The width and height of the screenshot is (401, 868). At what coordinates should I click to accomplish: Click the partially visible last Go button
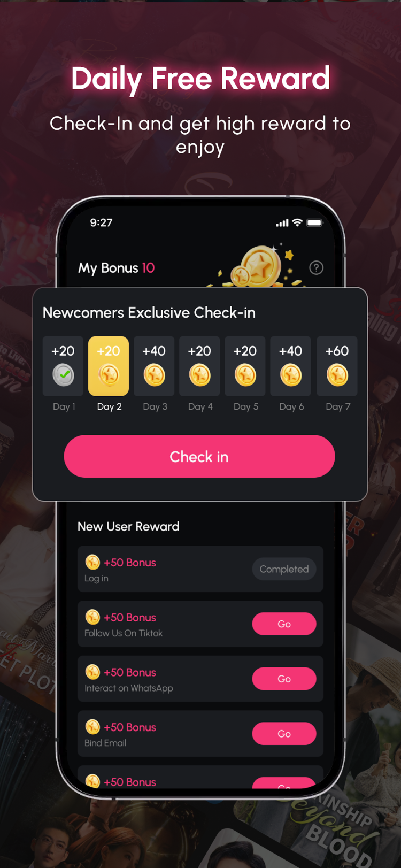(284, 783)
